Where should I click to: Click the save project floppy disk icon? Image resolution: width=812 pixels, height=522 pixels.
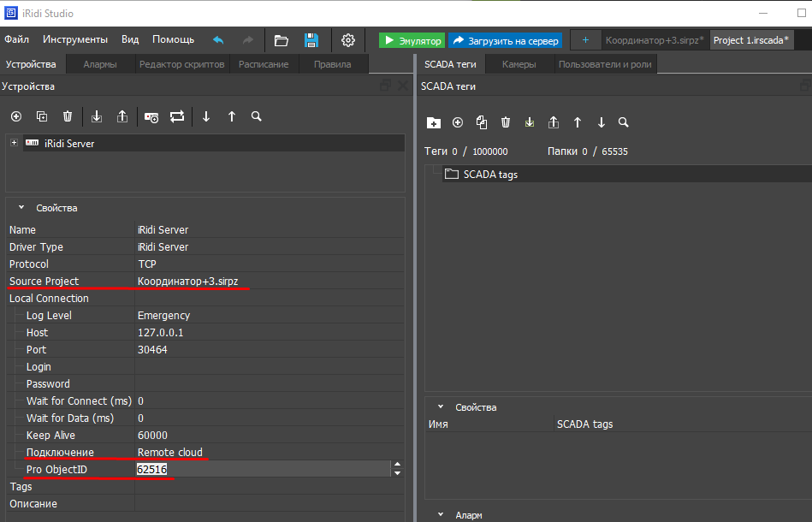(x=311, y=40)
